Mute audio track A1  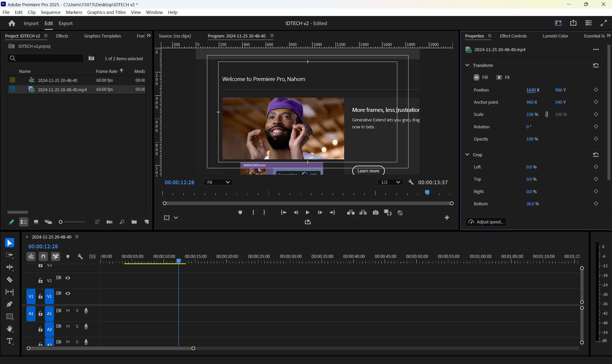(68, 311)
